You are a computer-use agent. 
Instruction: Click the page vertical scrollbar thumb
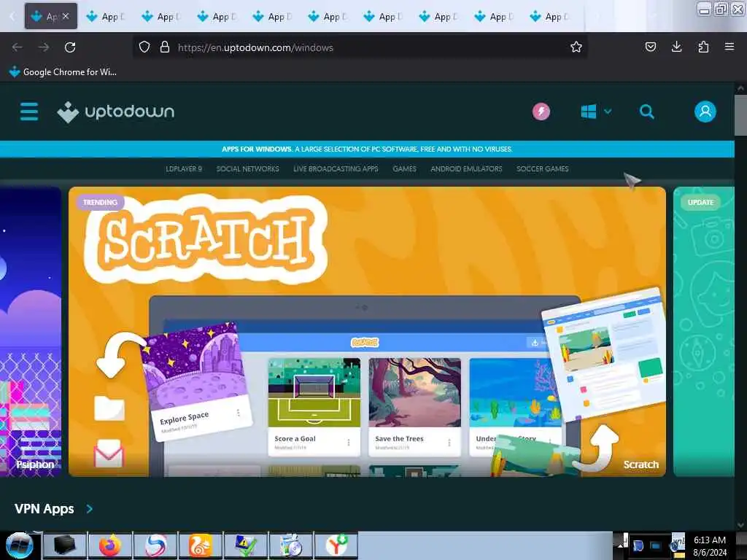pyautogui.click(x=740, y=115)
